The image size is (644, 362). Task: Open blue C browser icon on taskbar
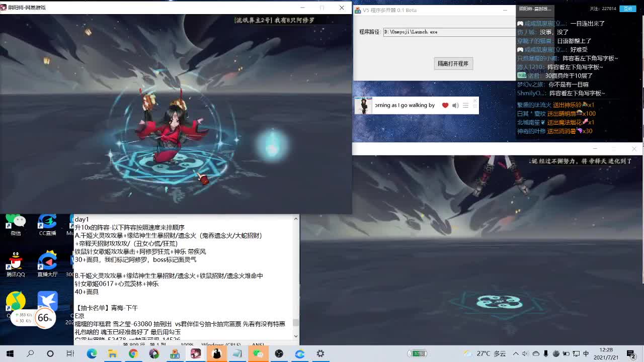tap(300, 353)
